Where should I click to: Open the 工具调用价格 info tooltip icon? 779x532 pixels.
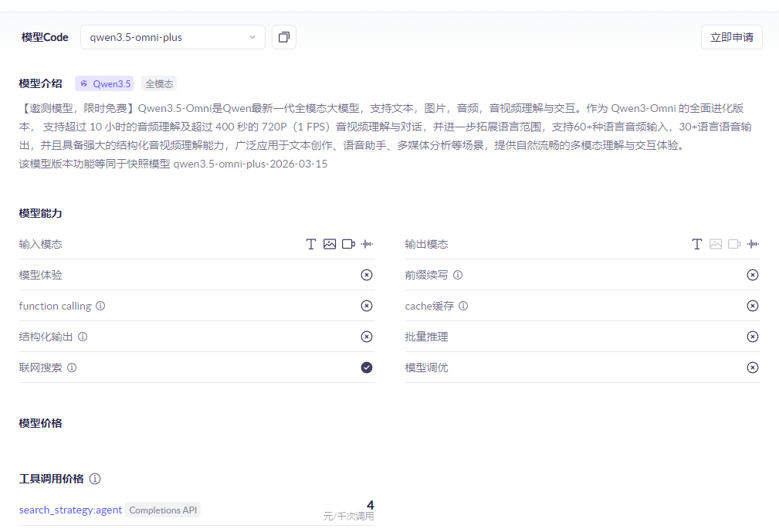(95, 479)
